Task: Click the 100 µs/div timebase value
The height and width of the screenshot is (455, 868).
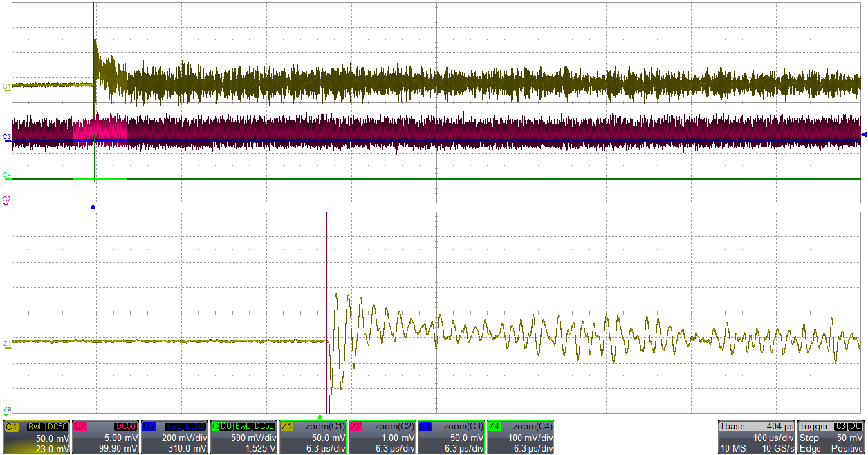Action: (773, 438)
